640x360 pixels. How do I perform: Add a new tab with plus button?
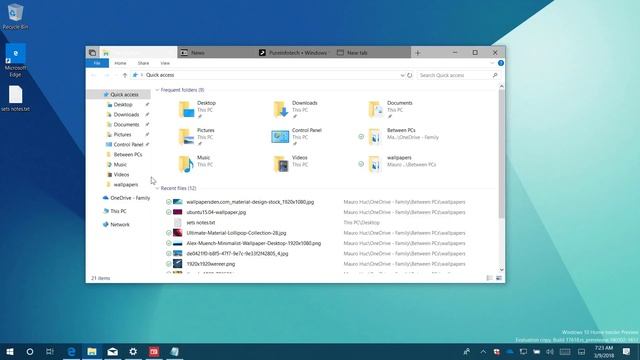point(418,53)
